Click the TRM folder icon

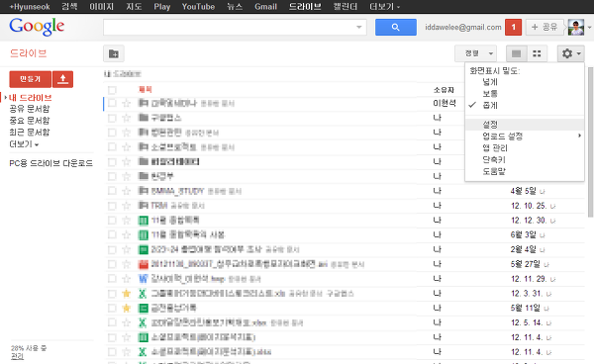(x=143, y=206)
